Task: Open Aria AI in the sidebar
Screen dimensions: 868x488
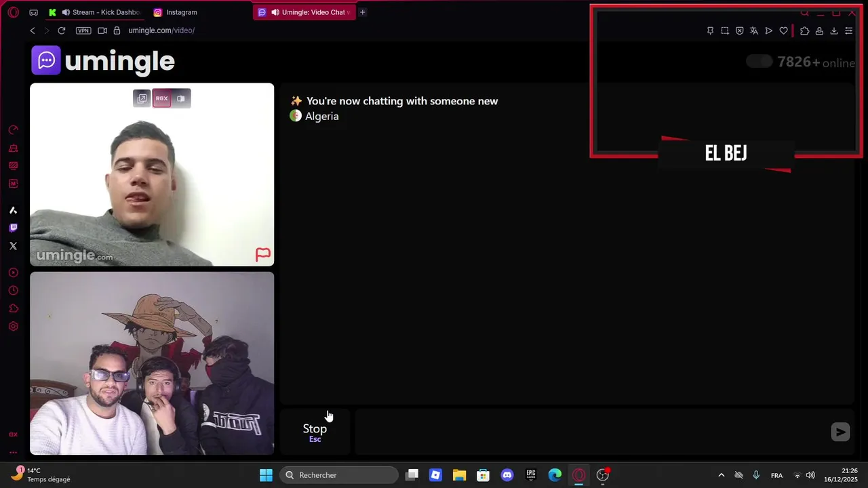Action: pos(13,210)
